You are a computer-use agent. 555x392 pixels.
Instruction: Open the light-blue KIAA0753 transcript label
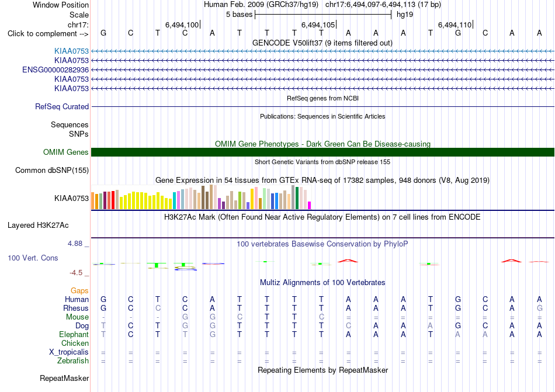[x=71, y=51]
